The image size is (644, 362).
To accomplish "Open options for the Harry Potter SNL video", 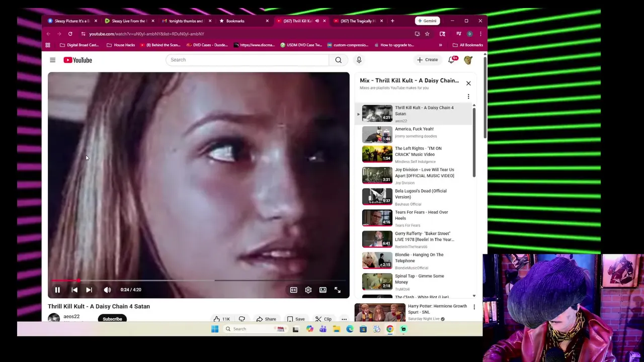I will click(x=474, y=307).
